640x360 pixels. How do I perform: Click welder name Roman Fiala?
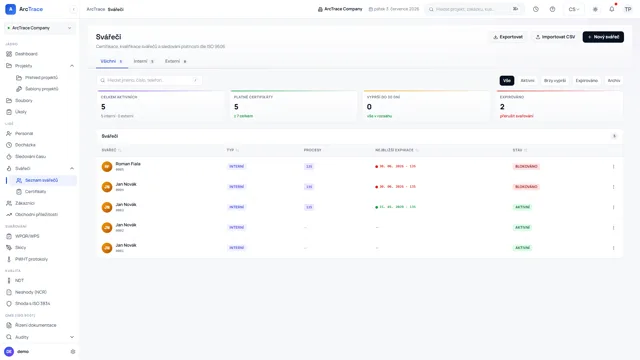tap(128, 164)
